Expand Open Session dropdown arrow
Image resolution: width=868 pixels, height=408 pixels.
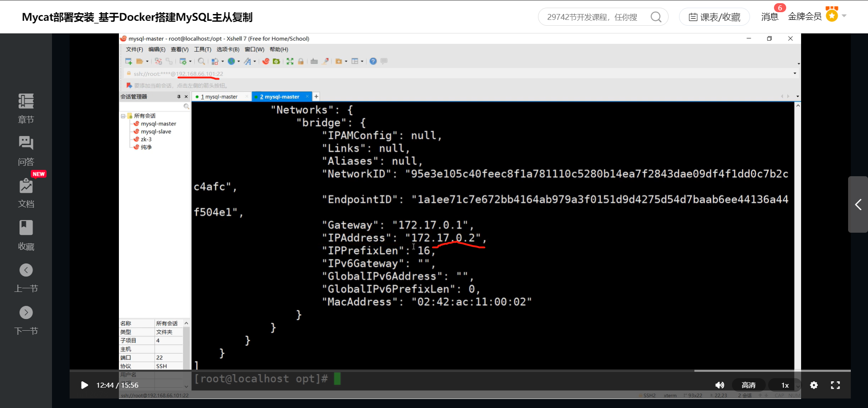coord(147,61)
